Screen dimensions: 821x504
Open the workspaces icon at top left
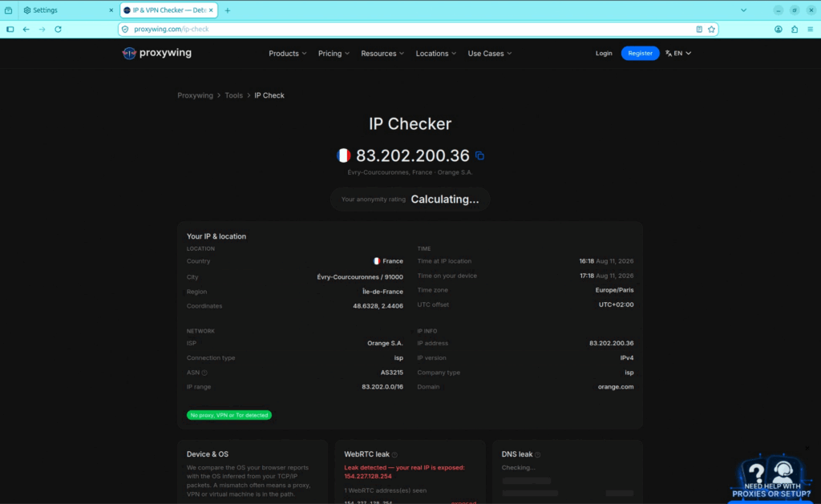(x=8, y=10)
